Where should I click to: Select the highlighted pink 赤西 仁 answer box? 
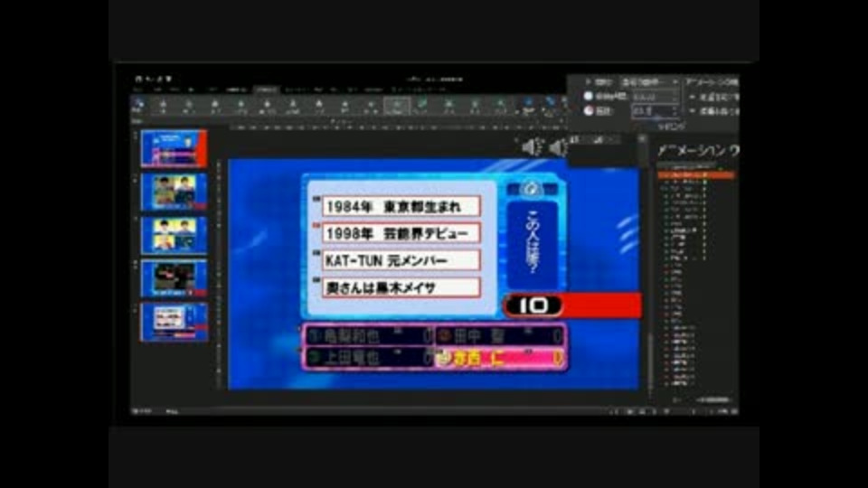(x=500, y=358)
